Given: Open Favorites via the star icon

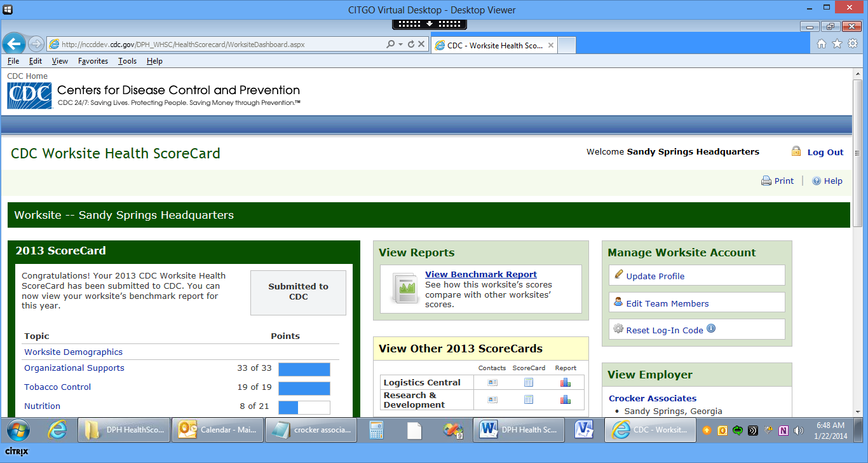Looking at the screenshot, I should coord(837,44).
